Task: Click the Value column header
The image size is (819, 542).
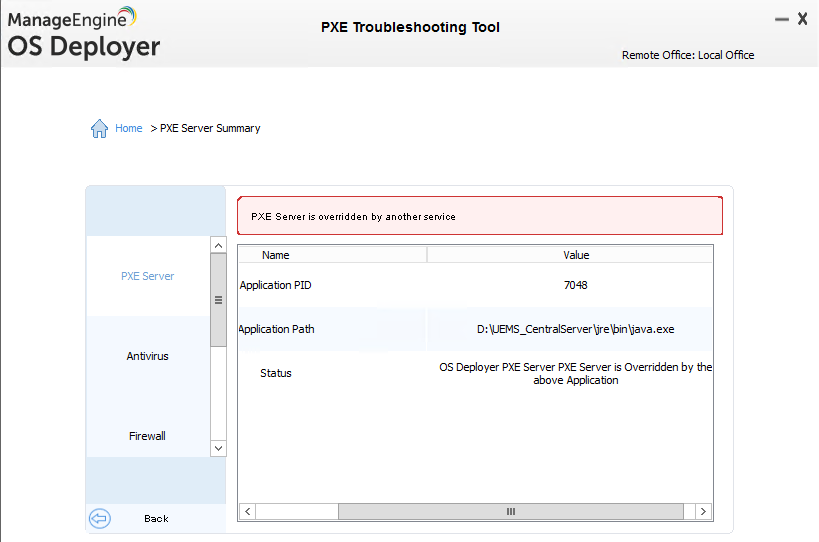Action: [x=570, y=255]
